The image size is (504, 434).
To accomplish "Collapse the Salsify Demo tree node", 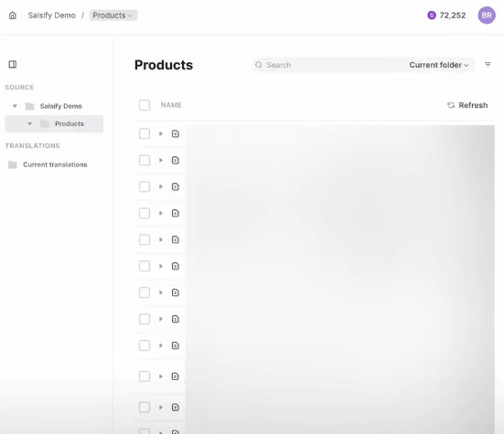I will pyautogui.click(x=15, y=106).
